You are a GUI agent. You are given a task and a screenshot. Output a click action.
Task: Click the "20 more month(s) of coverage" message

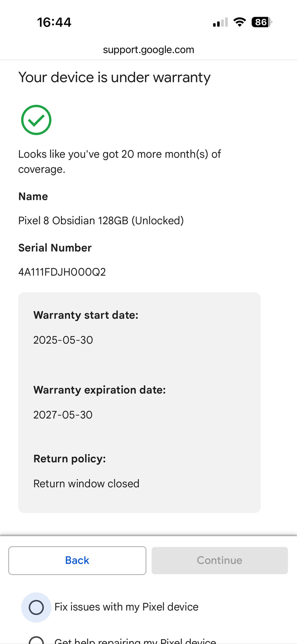pos(119,162)
